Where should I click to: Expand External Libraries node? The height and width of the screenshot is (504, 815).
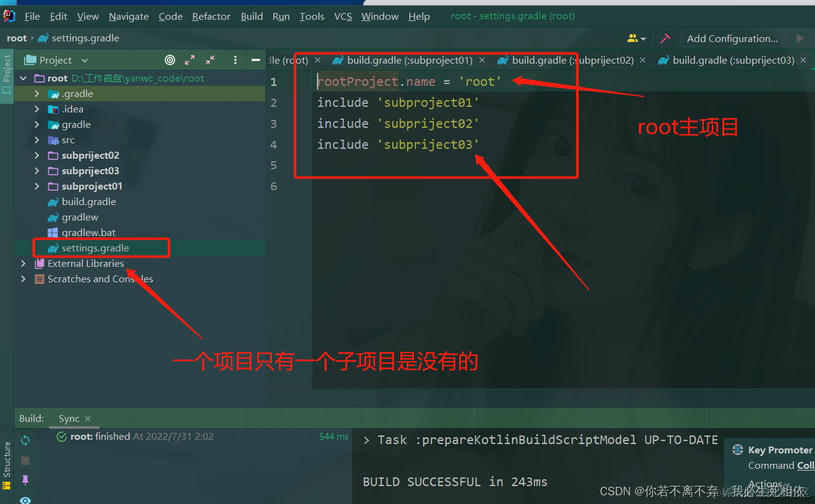point(23,264)
